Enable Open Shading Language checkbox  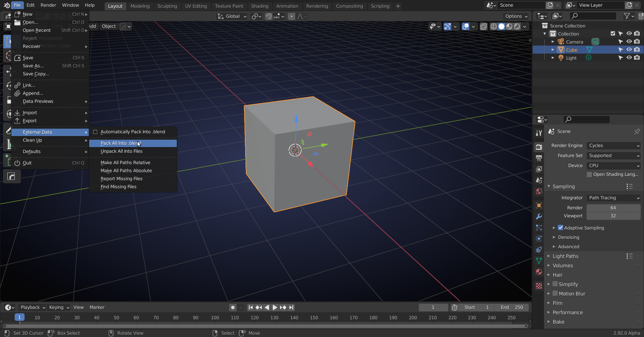[x=589, y=175]
